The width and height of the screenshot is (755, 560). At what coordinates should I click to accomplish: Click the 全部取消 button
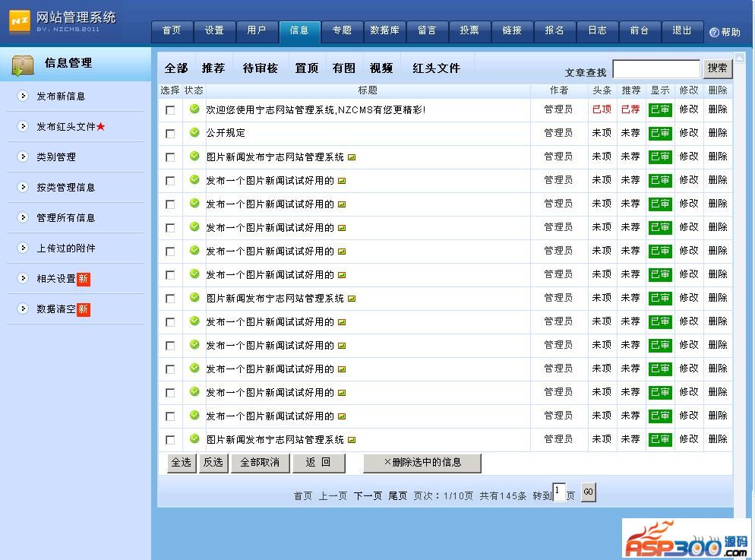(x=260, y=463)
